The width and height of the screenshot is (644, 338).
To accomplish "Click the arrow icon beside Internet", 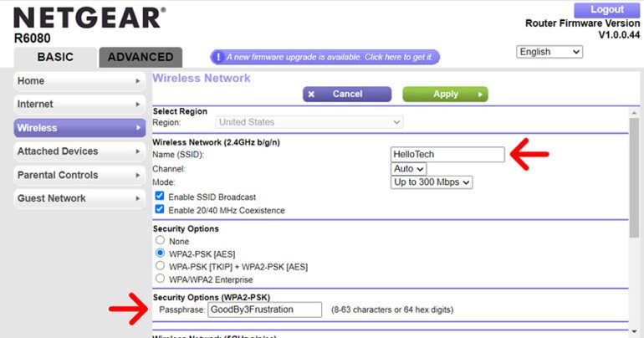I will pos(138,105).
